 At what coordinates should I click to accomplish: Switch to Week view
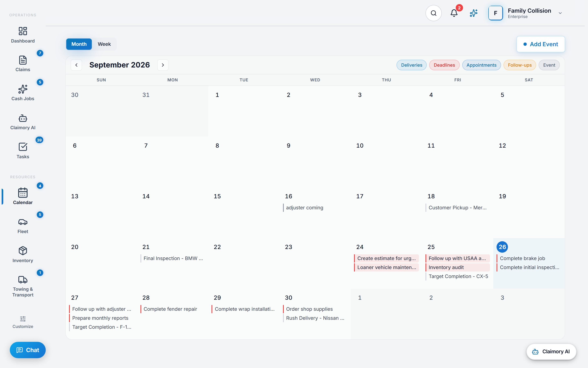(x=104, y=44)
